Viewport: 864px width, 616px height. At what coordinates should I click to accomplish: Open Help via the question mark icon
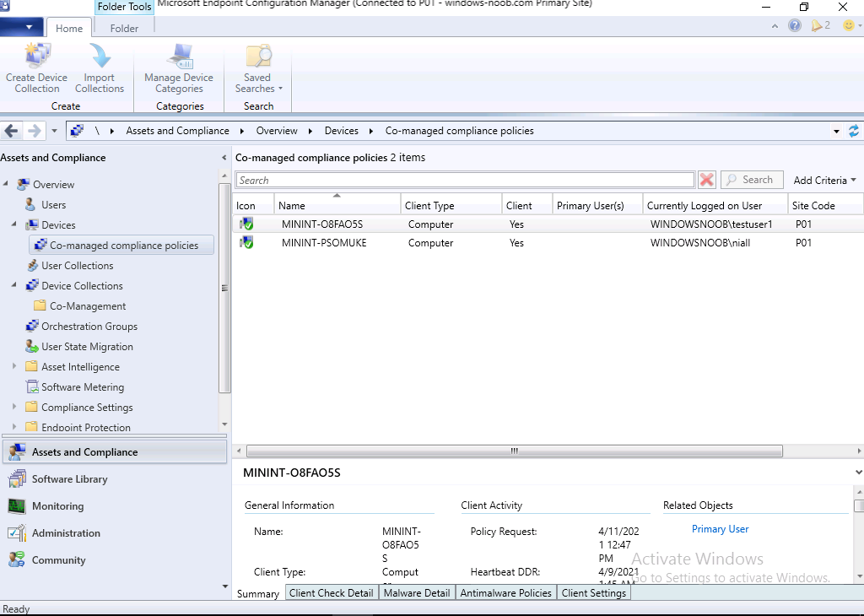795,25
